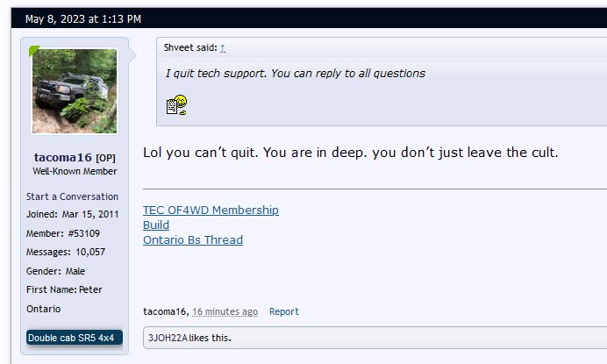Image resolution: width=607 pixels, height=364 pixels.
Task: Follow the Build signature link
Action: [156, 225]
